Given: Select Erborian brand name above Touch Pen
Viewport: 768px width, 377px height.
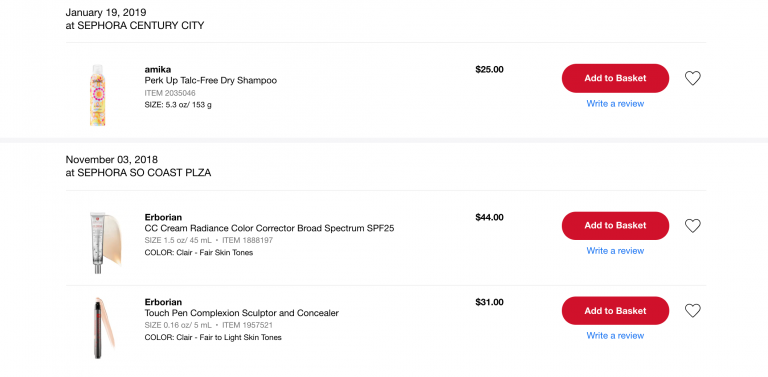Looking at the screenshot, I should (163, 302).
